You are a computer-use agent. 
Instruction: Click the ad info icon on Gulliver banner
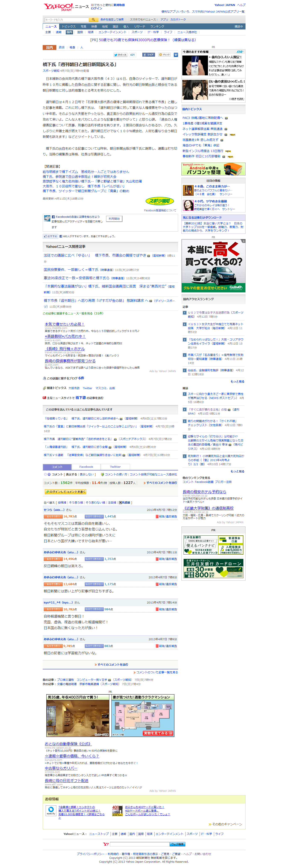[x=244, y=241]
